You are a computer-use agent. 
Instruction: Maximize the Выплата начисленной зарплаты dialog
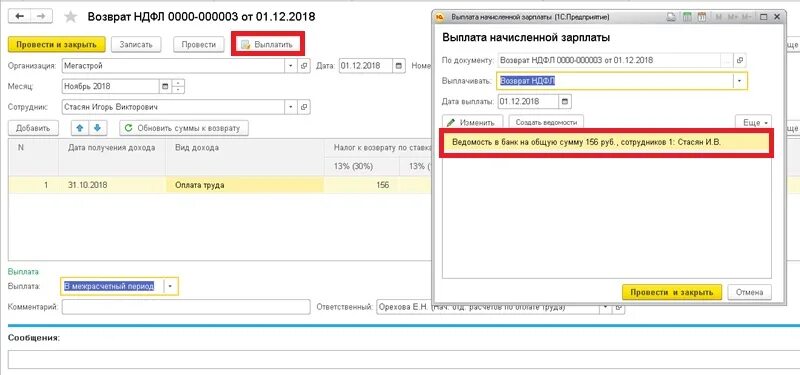point(763,17)
